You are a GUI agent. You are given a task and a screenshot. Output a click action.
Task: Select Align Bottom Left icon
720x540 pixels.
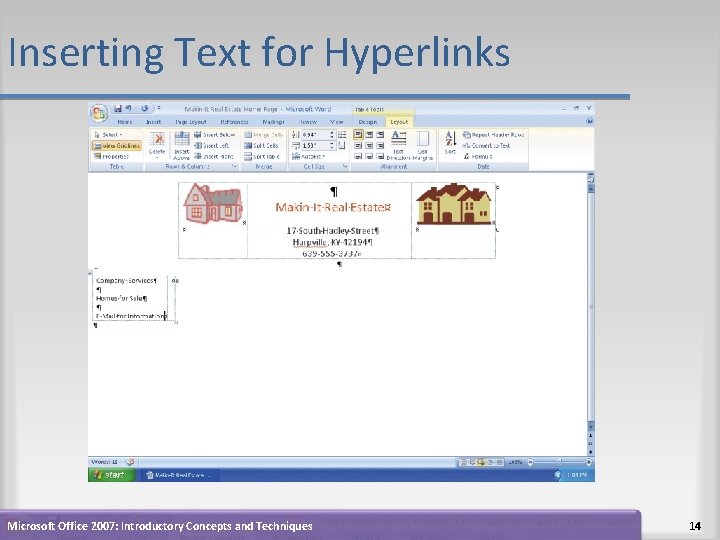358,157
